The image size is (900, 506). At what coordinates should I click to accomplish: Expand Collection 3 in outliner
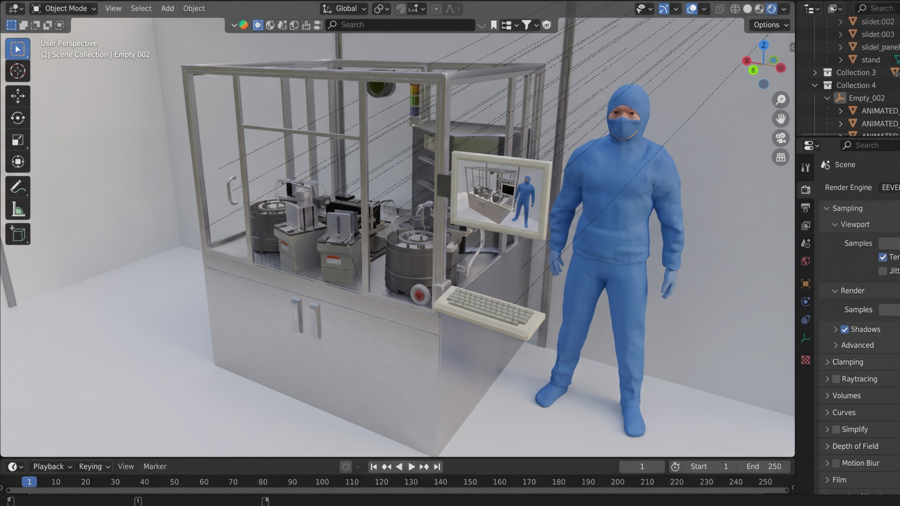[x=814, y=72]
